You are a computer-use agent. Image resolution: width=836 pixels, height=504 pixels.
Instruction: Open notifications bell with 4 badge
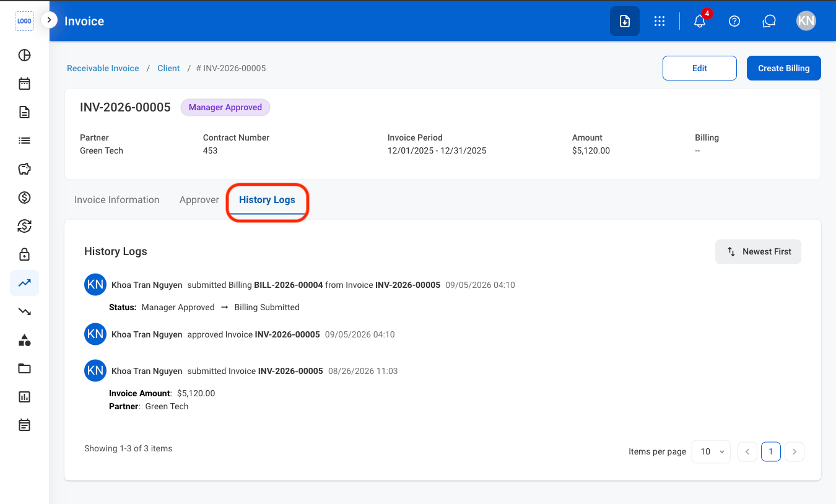click(700, 20)
